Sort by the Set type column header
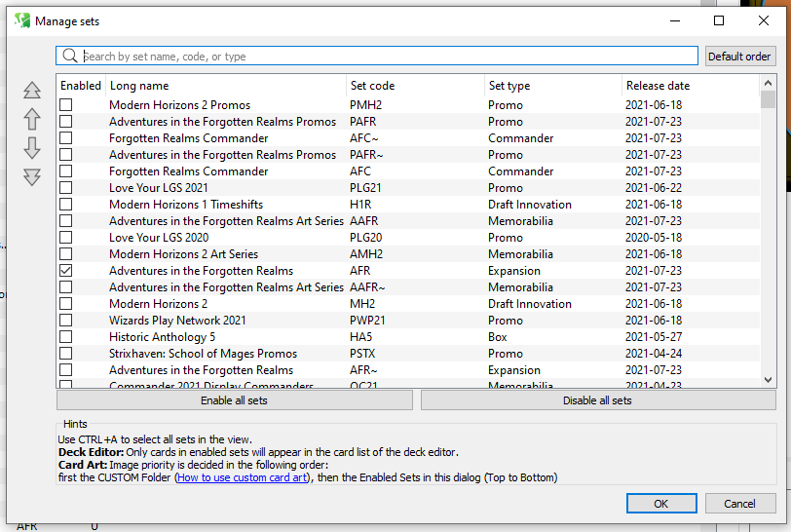Screen dimensions: 791x532 pyautogui.click(x=553, y=86)
